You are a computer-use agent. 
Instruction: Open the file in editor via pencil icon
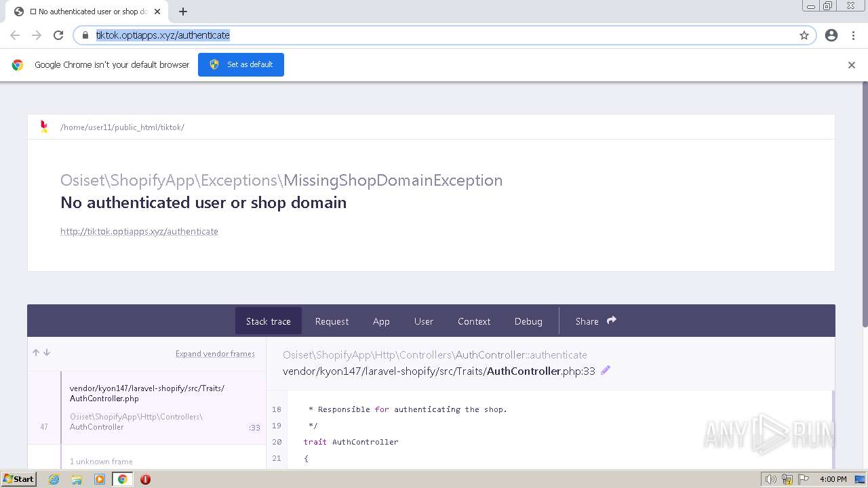(606, 370)
